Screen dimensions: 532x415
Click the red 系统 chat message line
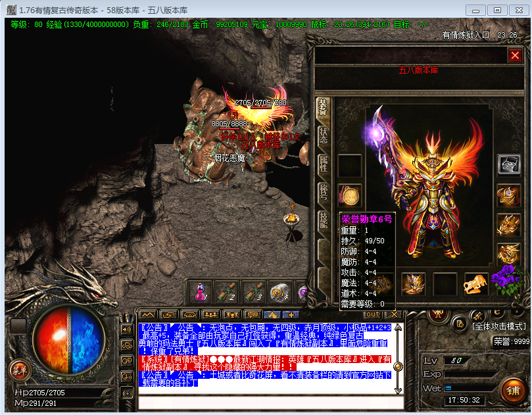tap(265, 363)
